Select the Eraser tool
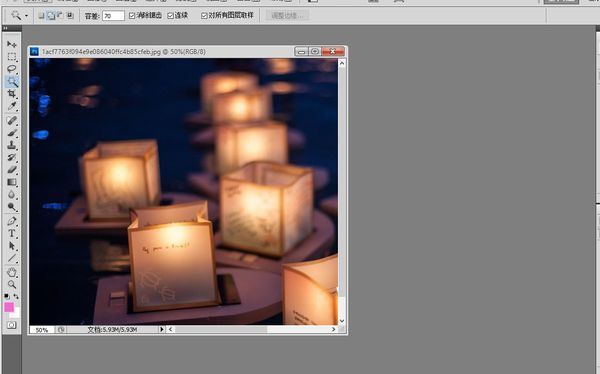Viewport: 600px width, 374px height. (x=11, y=170)
